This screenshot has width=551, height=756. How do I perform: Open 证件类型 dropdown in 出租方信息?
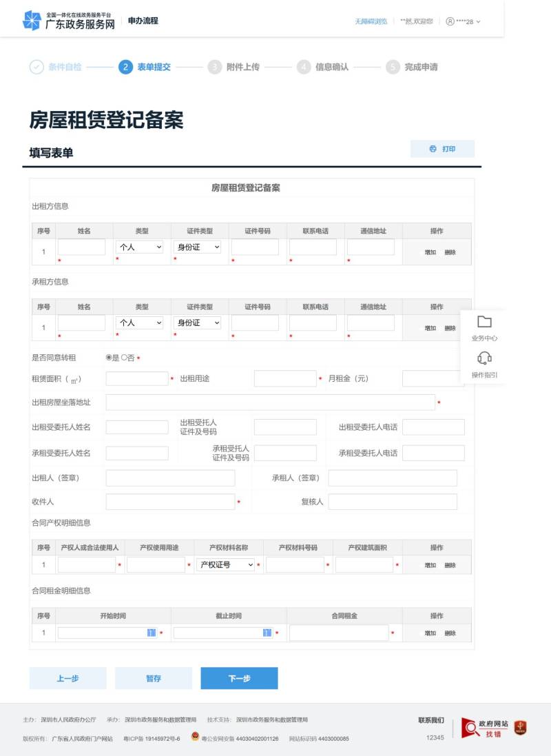(x=198, y=247)
